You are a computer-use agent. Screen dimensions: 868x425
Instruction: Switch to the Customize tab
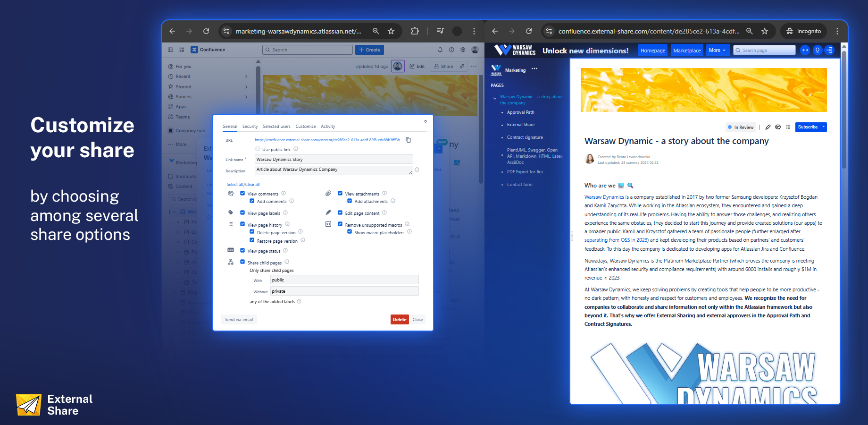306,127
